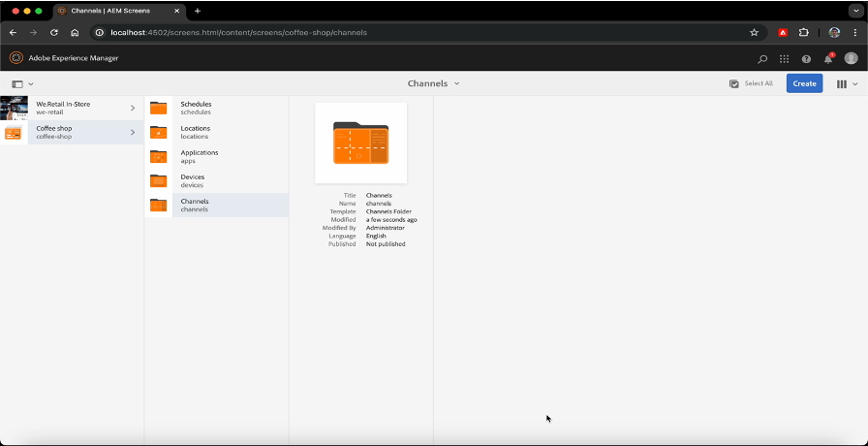
Task: Click the user profile avatar icon
Action: tap(851, 58)
